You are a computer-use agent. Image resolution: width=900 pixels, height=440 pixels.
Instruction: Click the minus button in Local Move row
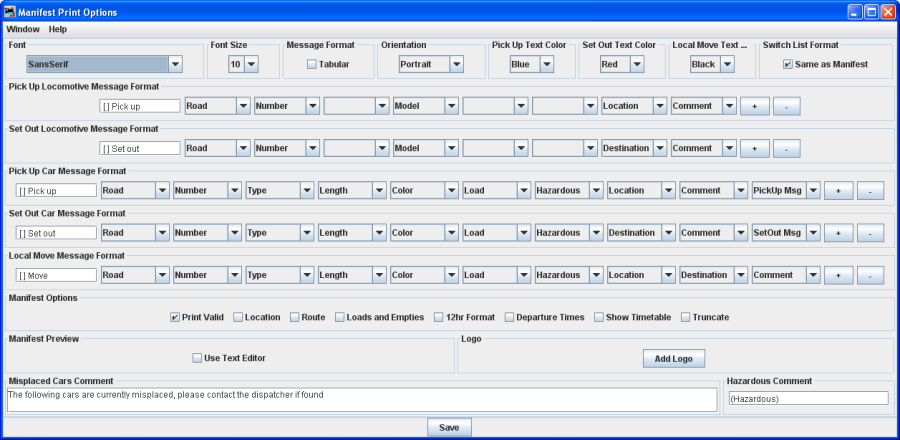[x=870, y=275]
